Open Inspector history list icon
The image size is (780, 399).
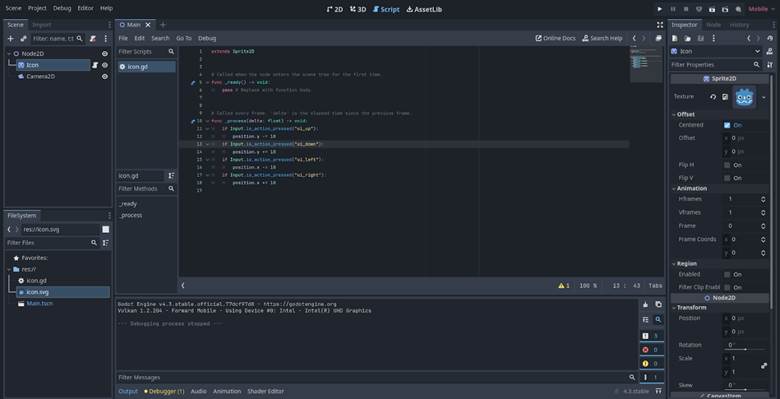pos(770,38)
